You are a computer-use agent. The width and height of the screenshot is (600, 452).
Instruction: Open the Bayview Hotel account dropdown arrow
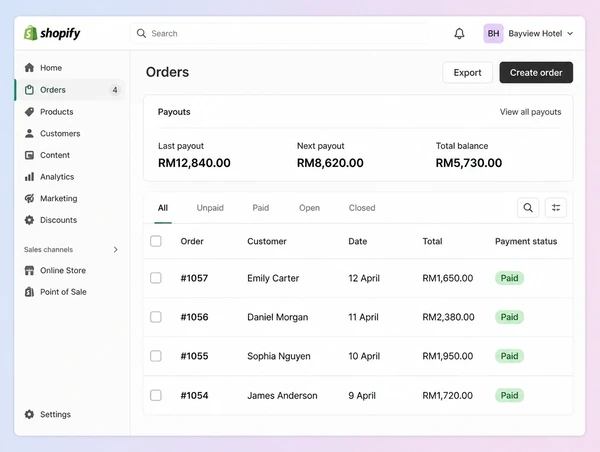(570, 34)
